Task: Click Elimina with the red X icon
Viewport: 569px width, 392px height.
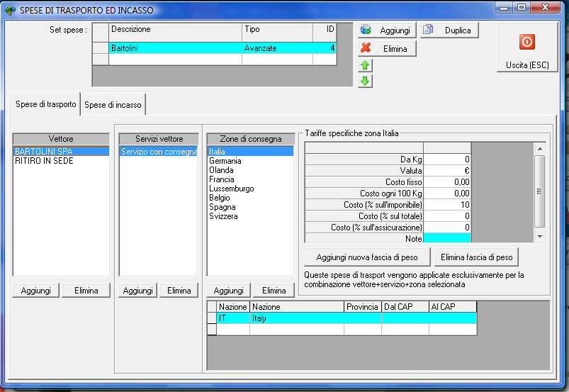Action: [x=386, y=49]
